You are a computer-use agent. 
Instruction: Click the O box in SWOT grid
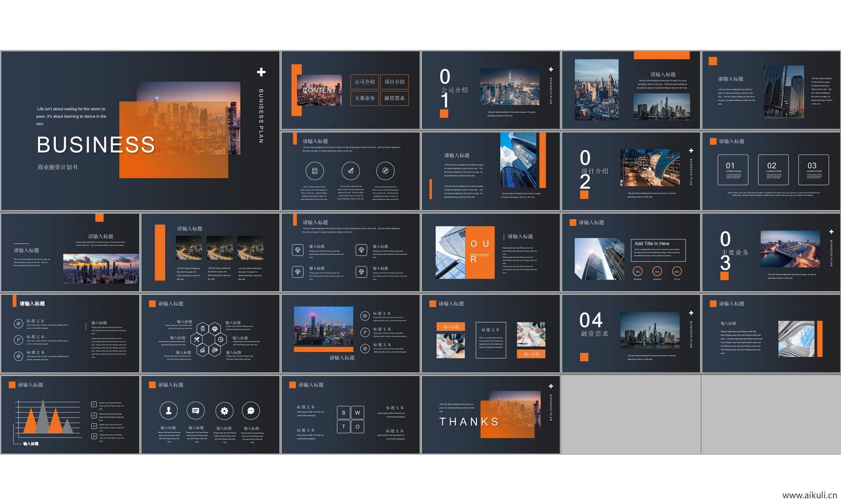click(x=357, y=427)
